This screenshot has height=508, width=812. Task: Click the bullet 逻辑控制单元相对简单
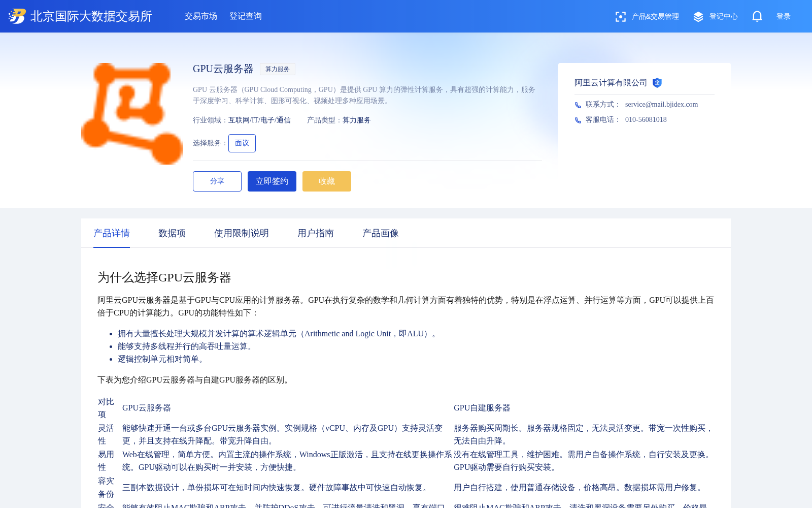pos(162,359)
